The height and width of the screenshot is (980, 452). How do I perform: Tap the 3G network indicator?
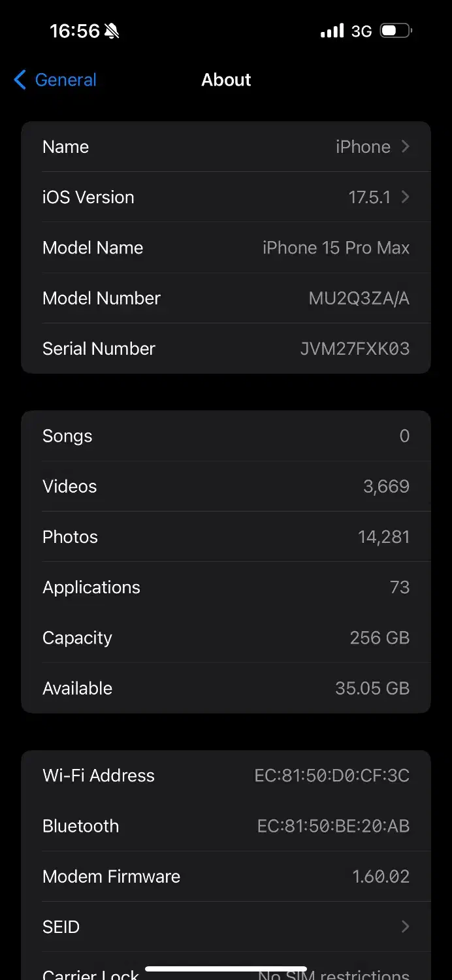(361, 31)
